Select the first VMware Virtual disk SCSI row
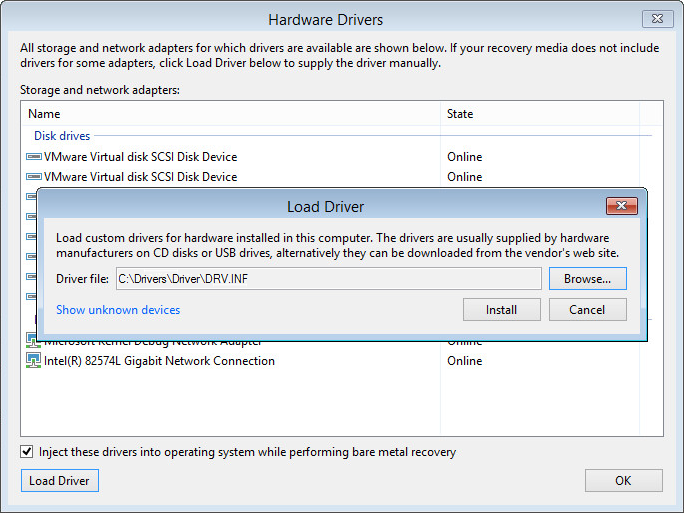This screenshot has width=684, height=513. point(141,157)
